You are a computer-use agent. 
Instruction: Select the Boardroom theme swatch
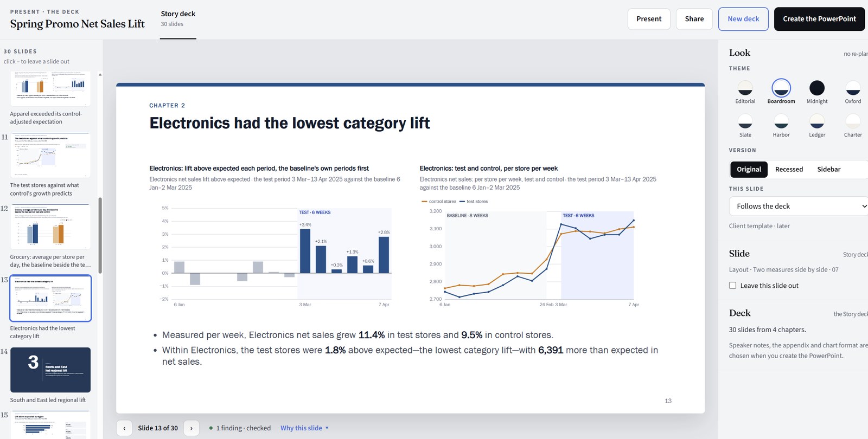coord(781,88)
